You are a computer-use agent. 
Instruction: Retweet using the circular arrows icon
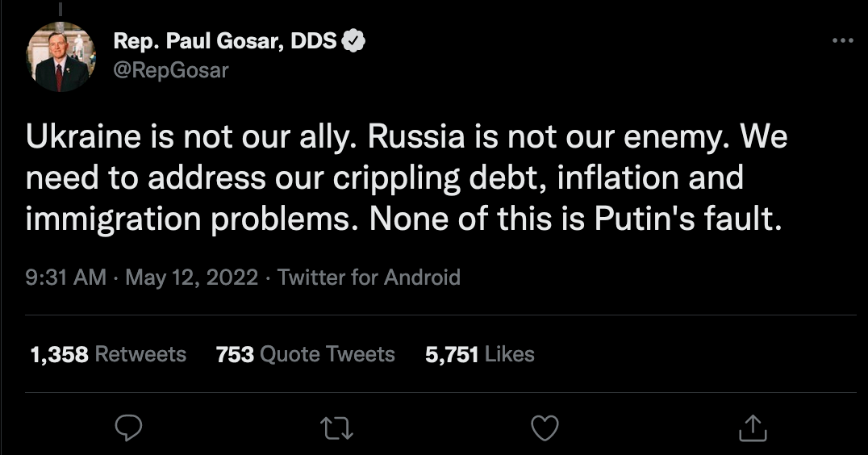coord(336,428)
